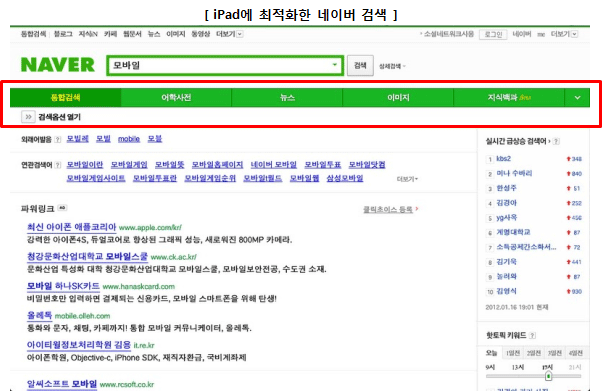Open the 올레톡 ad link
The height and width of the screenshot is (391, 602).
click(39, 315)
